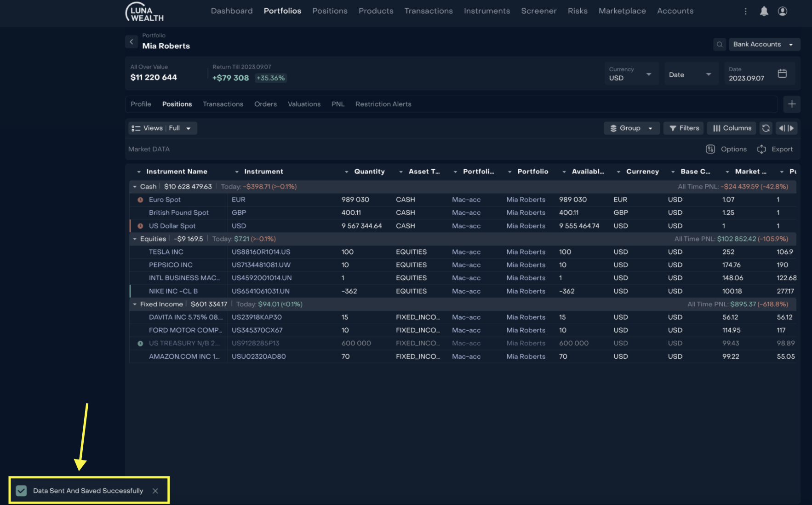Open notifications bell
Viewport: 812px width, 505px height.
764,11
